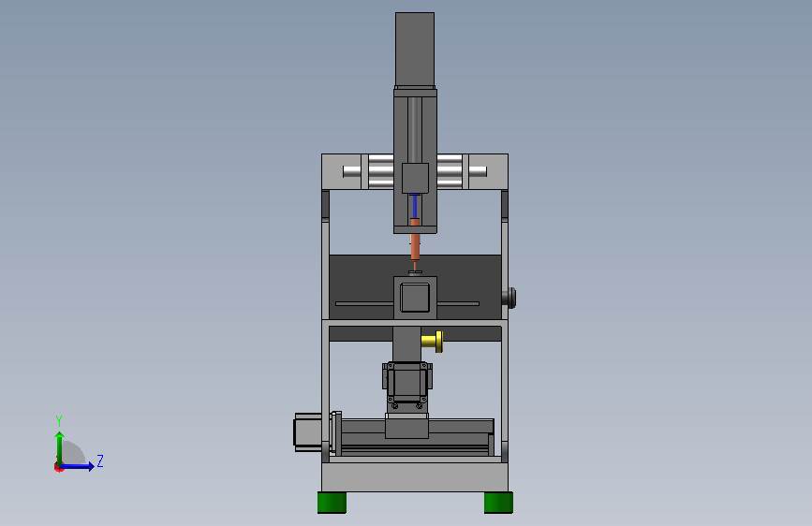812x526 pixels.
Task: Select the carriage block on the lower stage
Action: tap(407, 426)
